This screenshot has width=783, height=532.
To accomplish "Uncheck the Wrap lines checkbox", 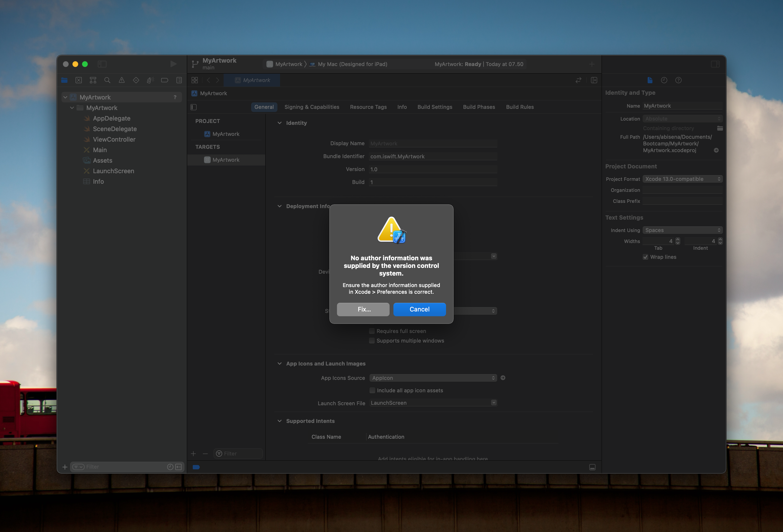I will [645, 257].
